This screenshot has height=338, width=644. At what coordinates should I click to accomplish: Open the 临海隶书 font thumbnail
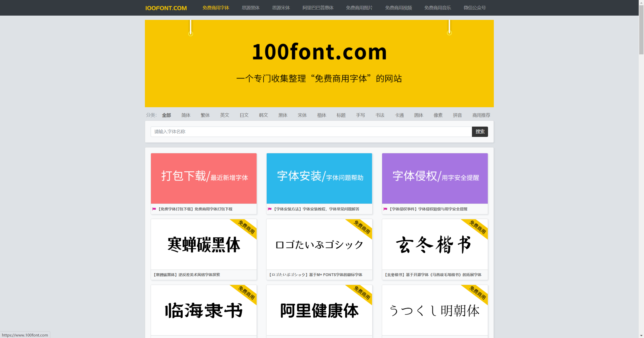pos(204,310)
